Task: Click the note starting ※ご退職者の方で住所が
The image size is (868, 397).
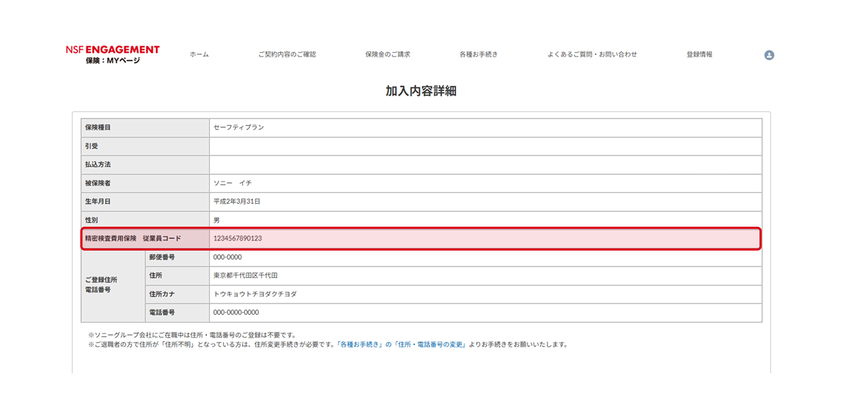Action: click(x=328, y=344)
